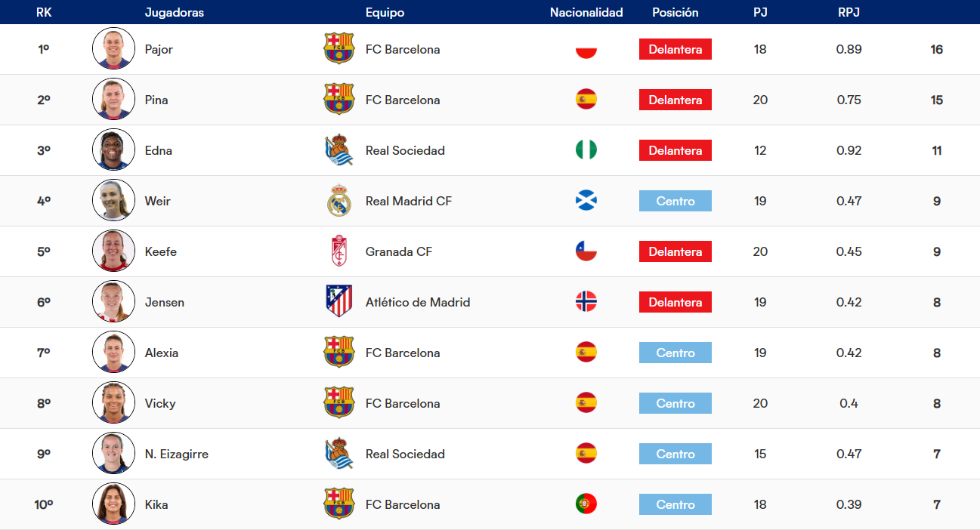Click the Scotland flag in Weir's row
Viewport: 980px width, 530px height.
(586, 201)
